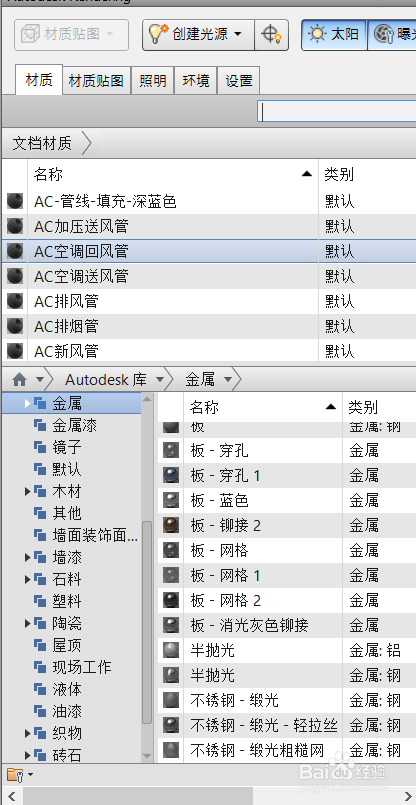
Task: Toggle the 太阳 sun button
Action: (334, 35)
